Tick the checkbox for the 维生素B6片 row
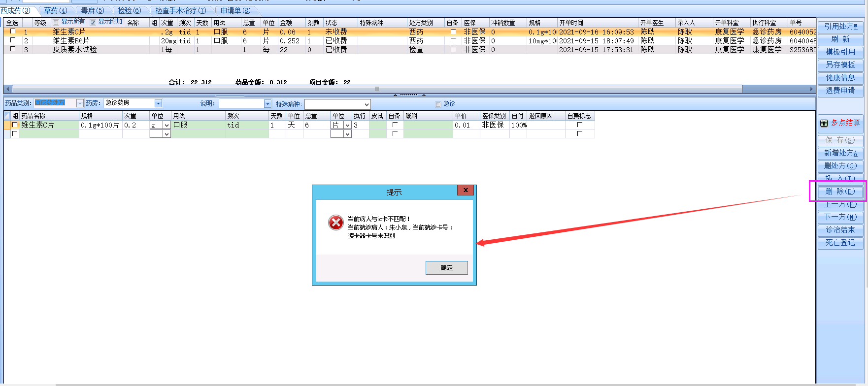This screenshot has height=386, width=868. tap(13, 40)
